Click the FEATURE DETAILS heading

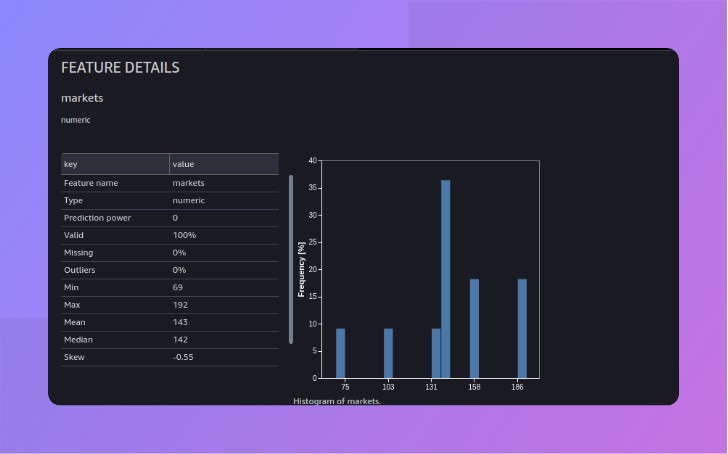coord(120,68)
